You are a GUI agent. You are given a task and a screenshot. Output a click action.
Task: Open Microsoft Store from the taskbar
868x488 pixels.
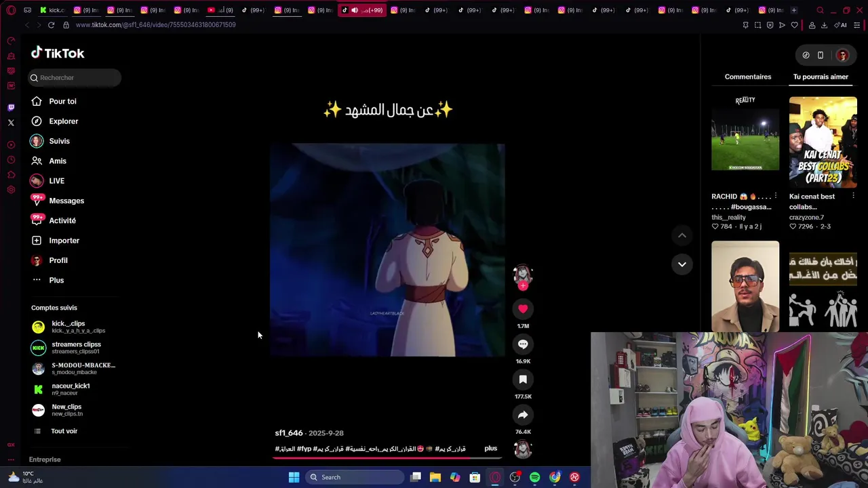point(475,477)
